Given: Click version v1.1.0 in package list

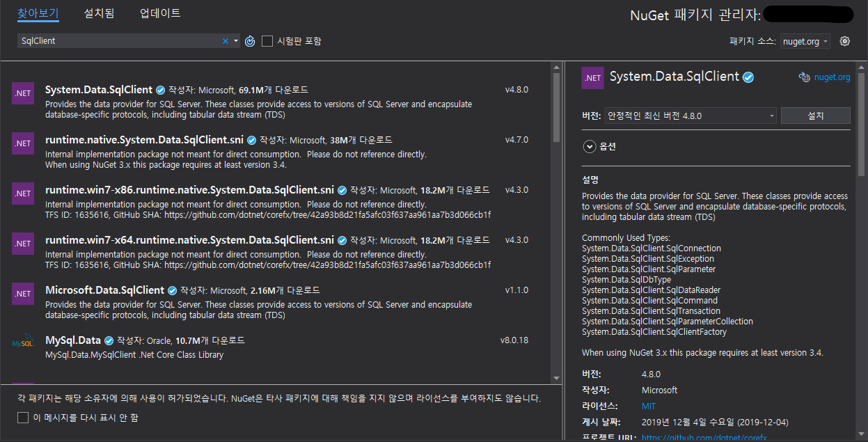Looking at the screenshot, I should point(517,290).
